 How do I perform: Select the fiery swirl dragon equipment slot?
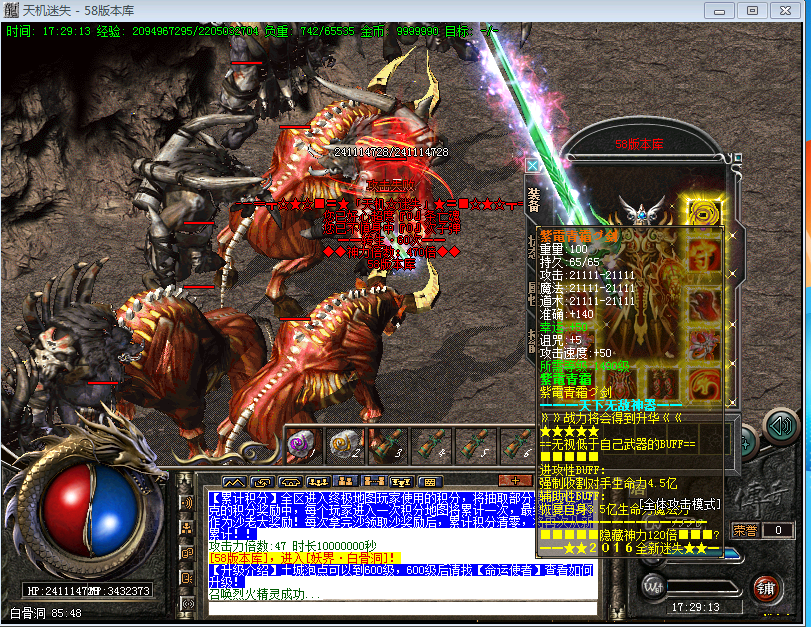coord(704,385)
